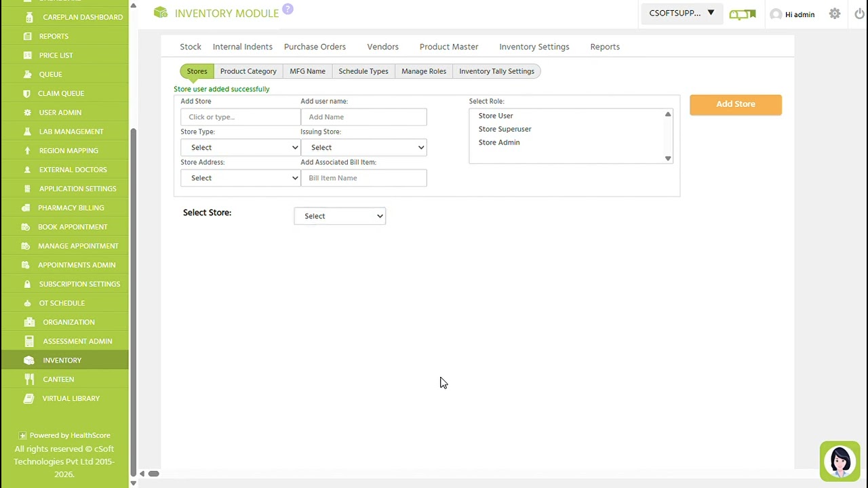The height and width of the screenshot is (488, 868).
Task: Open the settings gear in header
Action: click(x=835, y=14)
